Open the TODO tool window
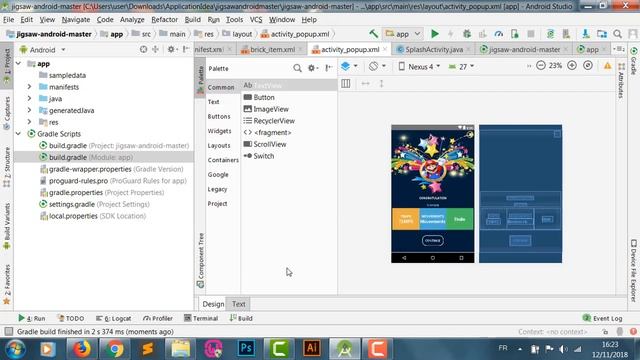Screen dimensions: 640x360 coord(71,318)
